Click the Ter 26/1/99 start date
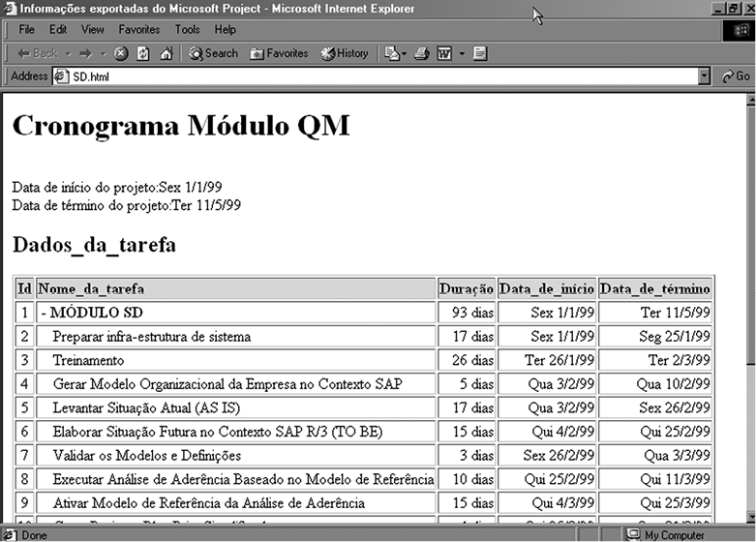The width and height of the screenshot is (756, 542). (547, 360)
